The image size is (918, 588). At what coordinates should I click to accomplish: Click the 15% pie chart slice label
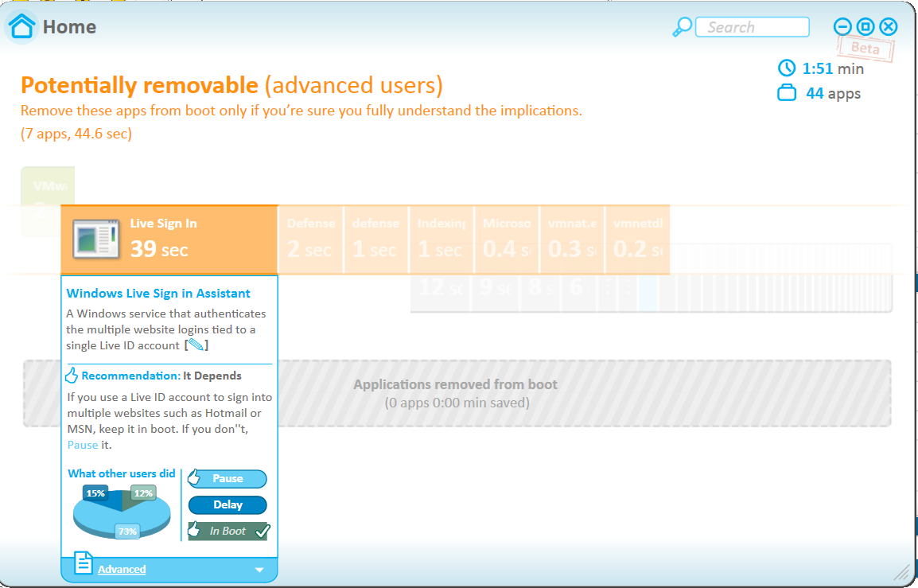coord(95,493)
